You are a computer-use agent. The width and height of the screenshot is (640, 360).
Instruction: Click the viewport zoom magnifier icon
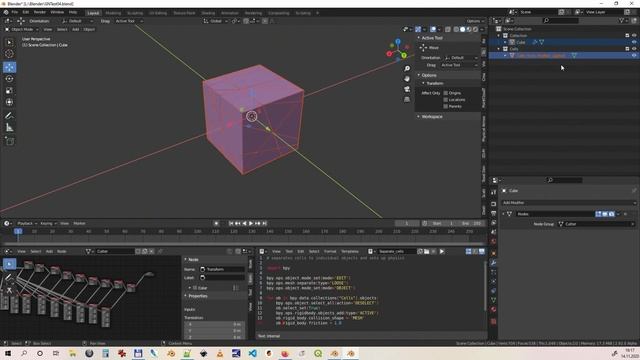(407, 69)
